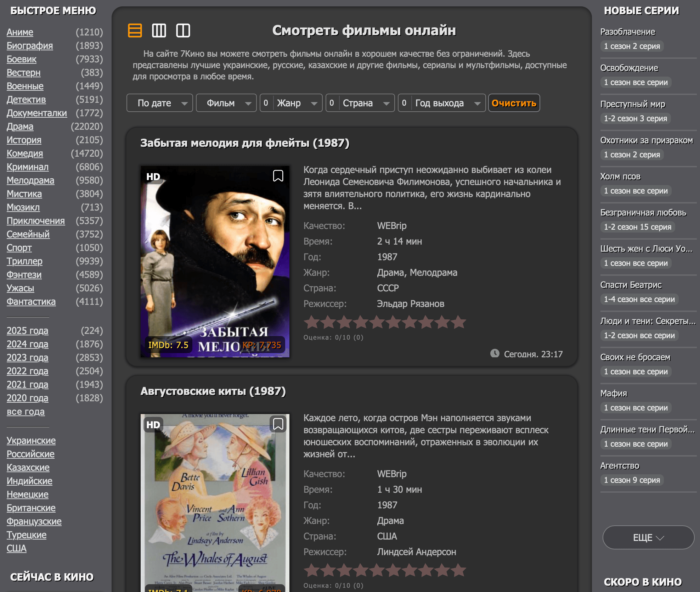Screen dimensions: 700x592
Task: Open Турецкие films link
Action: (x=27, y=535)
